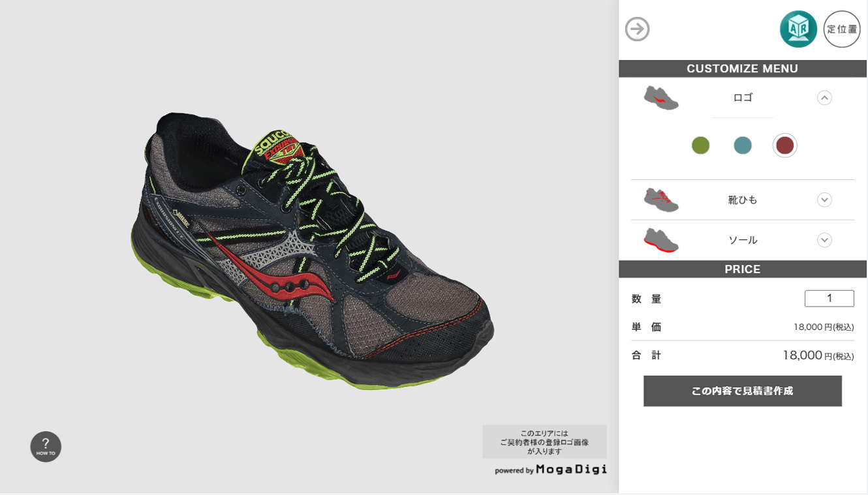Expand the 靴ひも section chevron
The width and height of the screenshot is (868, 495).
[x=824, y=200]
